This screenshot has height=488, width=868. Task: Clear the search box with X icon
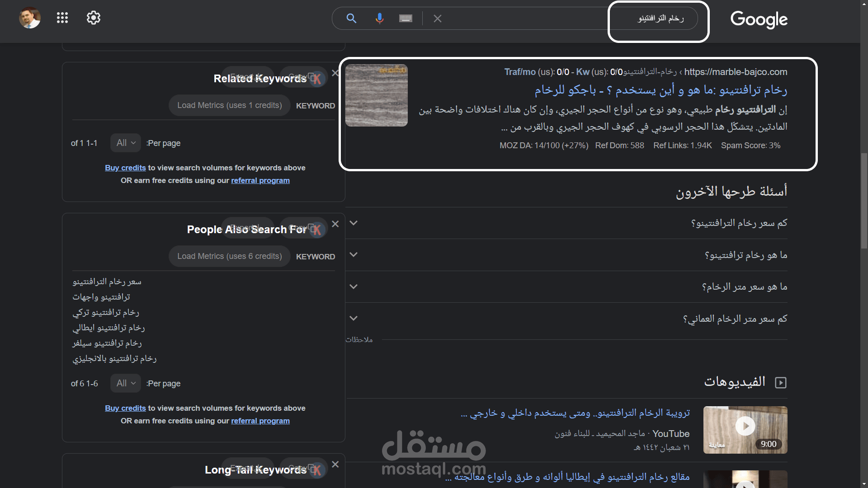(x=437, y=19)
